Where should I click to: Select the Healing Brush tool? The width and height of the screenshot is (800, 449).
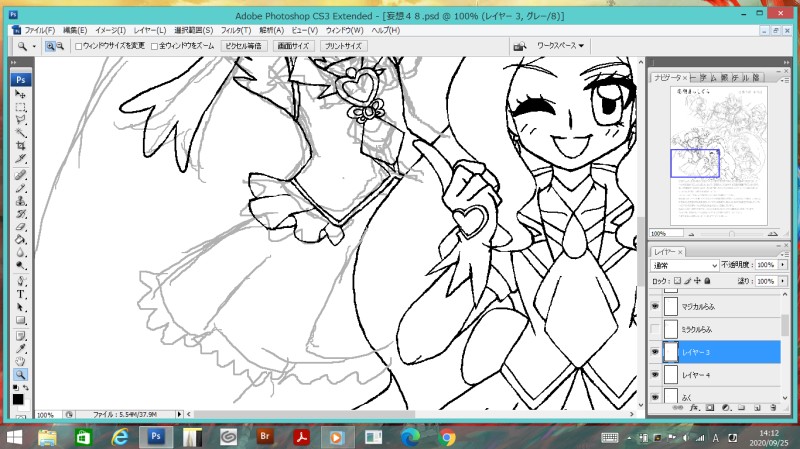(20, 175)
